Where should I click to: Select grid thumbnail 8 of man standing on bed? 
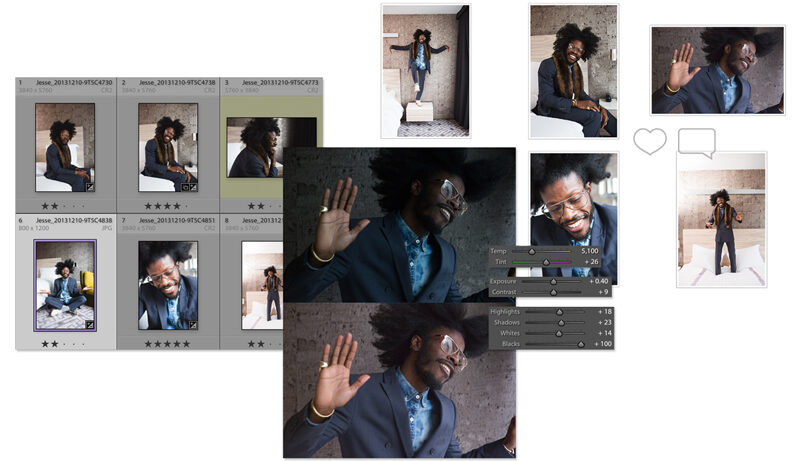pyautogui.click(x=262, y=286)
